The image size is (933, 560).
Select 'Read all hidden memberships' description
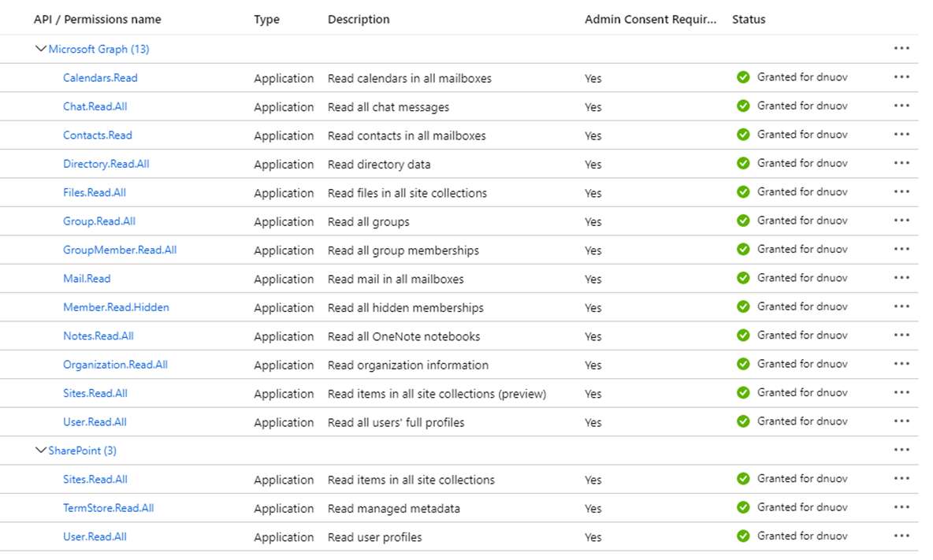point(406,308)
